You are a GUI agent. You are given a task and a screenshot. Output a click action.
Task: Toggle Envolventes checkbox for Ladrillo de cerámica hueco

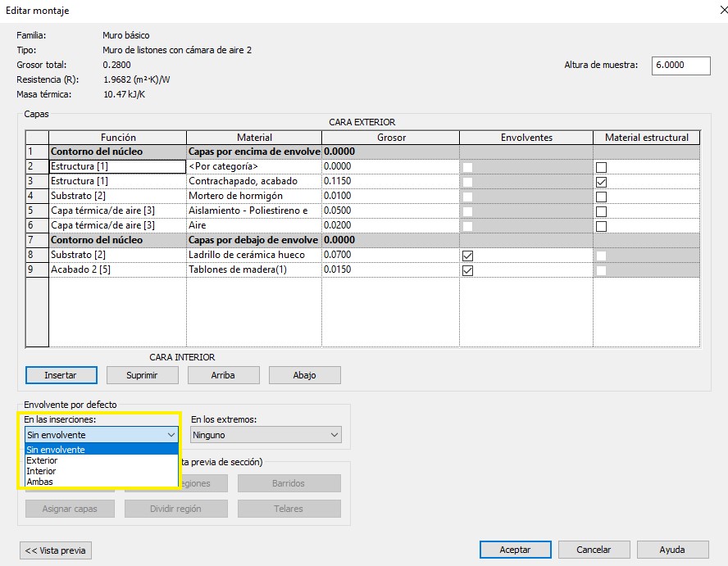(467, 256)
